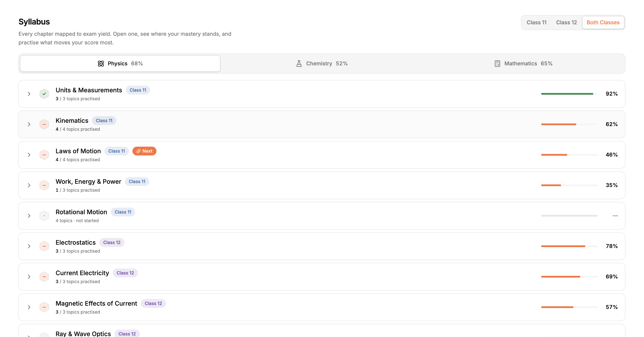Click the 35% mastery value
The image size is (644, 337).
pos(612,185)
